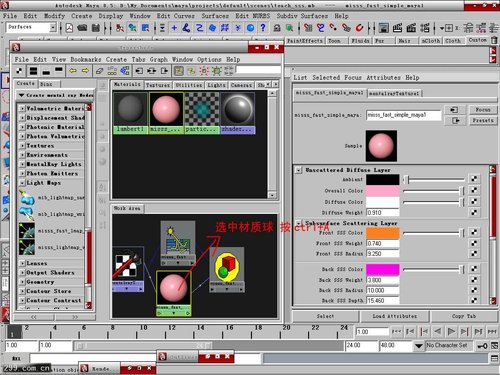Collapse Subsurface Scattering Layer section
The width and height of the screenshot is (500, 375).
click(x=299, y=223)
